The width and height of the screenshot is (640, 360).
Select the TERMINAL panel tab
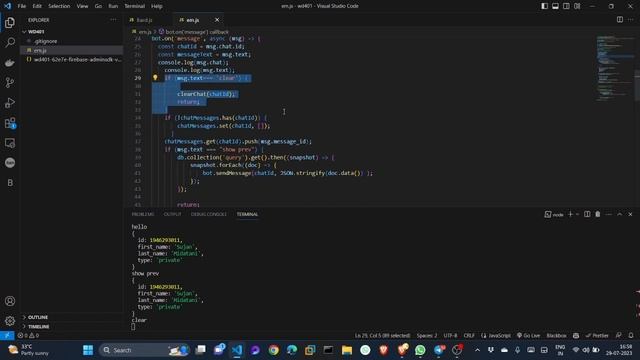247,214
